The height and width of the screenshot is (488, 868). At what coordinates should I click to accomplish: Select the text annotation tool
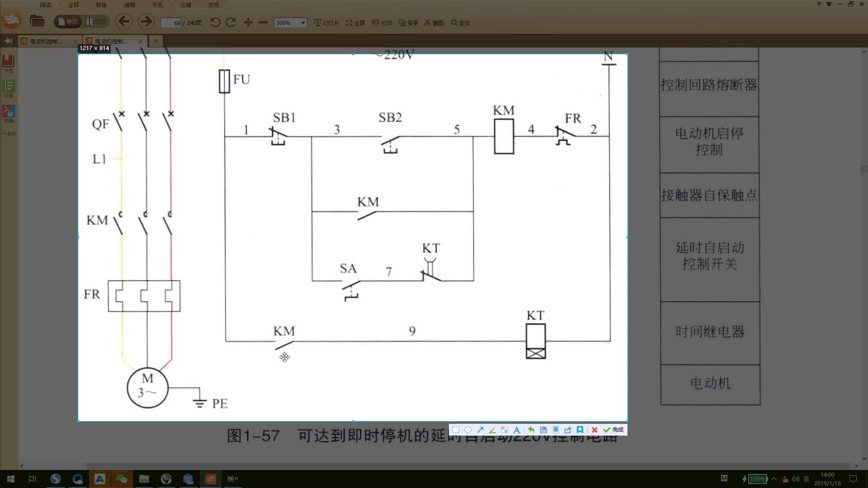coord(516,430)
